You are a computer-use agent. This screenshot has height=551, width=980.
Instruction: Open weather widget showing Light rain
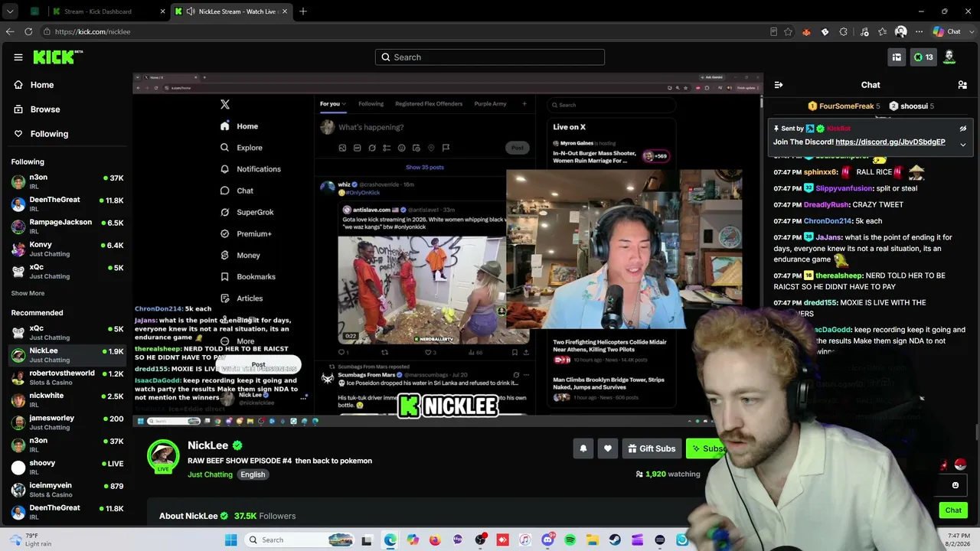pyautogui.click(x=31, y=540)
